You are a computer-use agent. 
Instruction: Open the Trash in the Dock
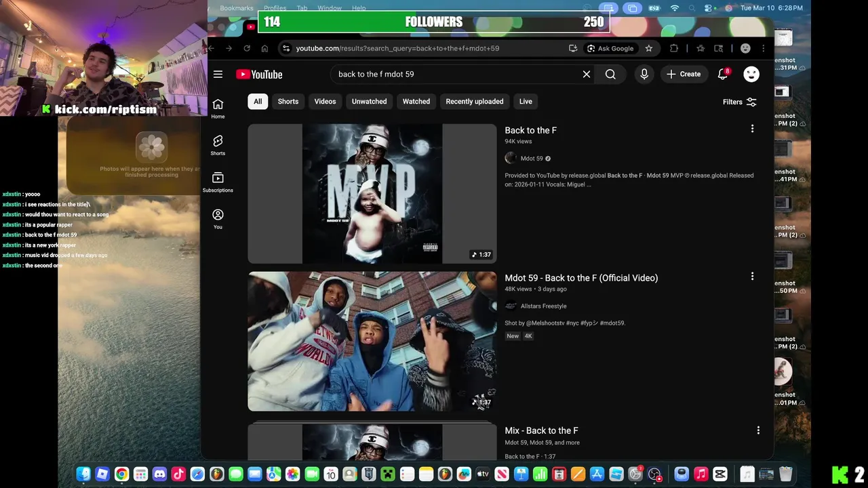coord(785,474)
